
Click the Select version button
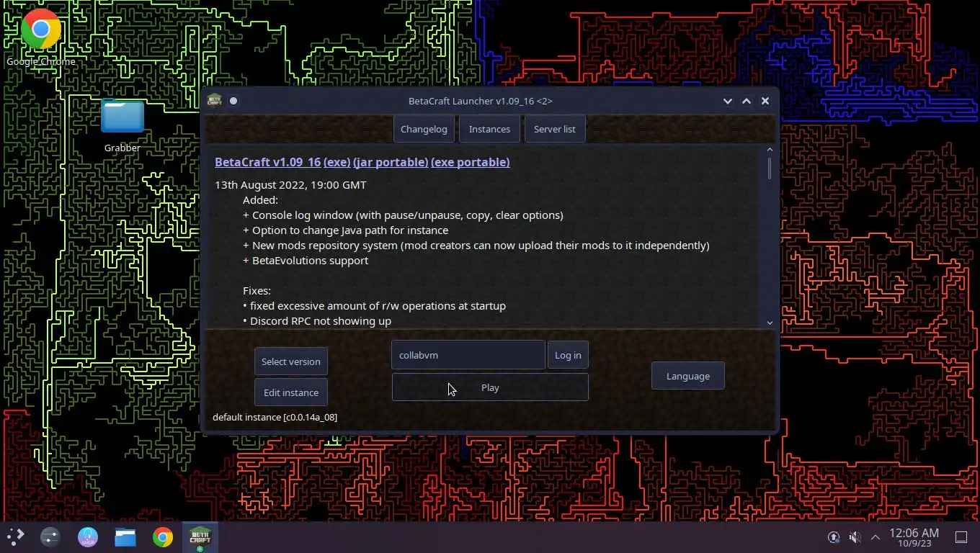click(x=290, y=361)
